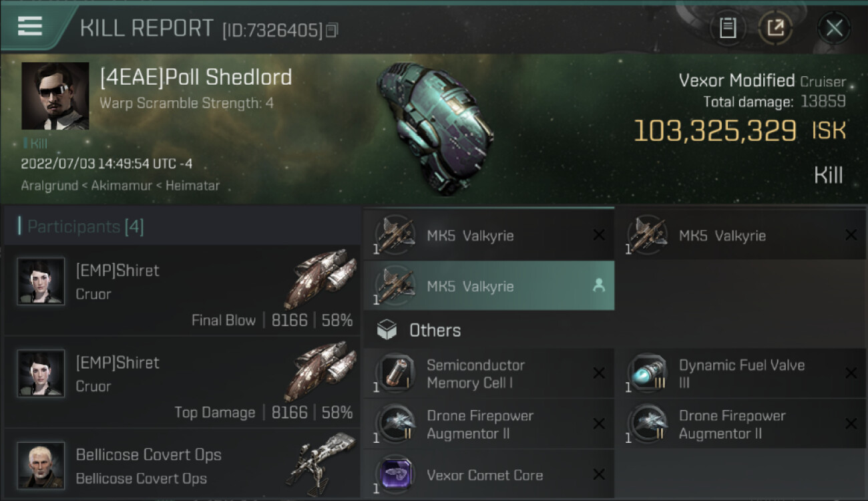Close the kill report window
The image size is (868, 501).
[x=834, y=28]
